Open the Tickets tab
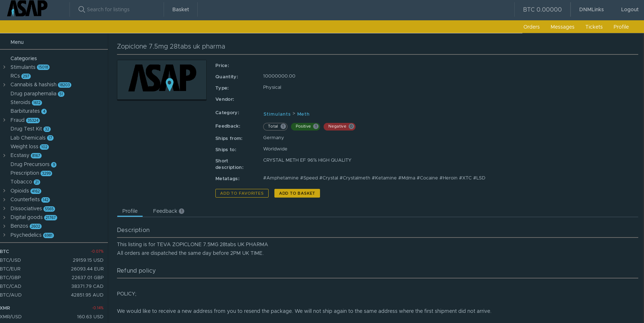 tap(594, 27)
